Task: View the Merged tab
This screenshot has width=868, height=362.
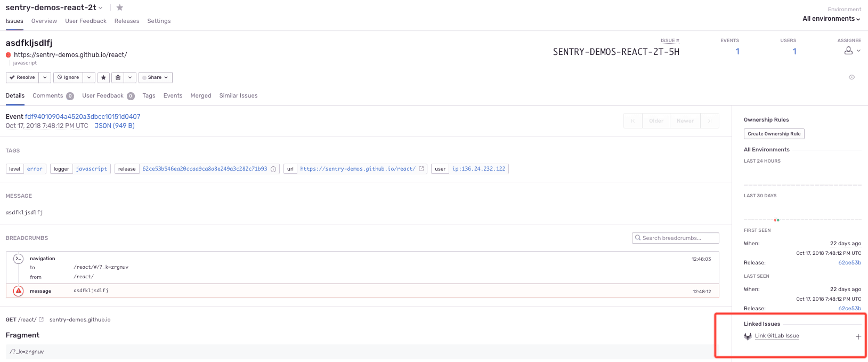Action: pyautogui.click(x=201, y=96)
